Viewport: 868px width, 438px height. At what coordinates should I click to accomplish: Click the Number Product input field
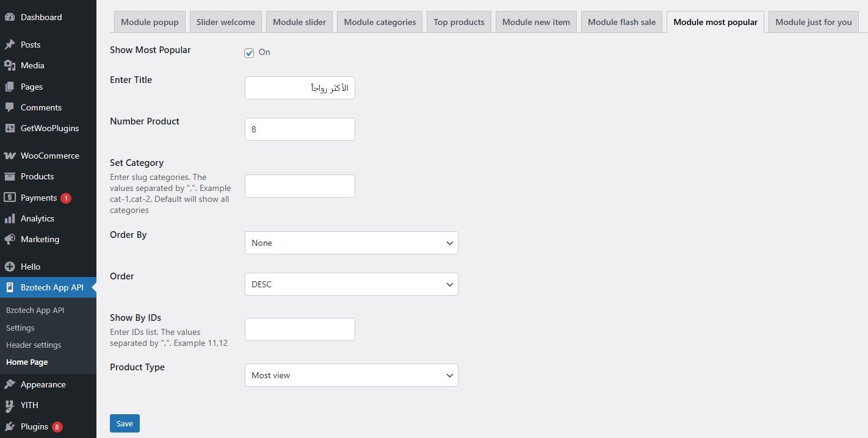coord(300,129)
